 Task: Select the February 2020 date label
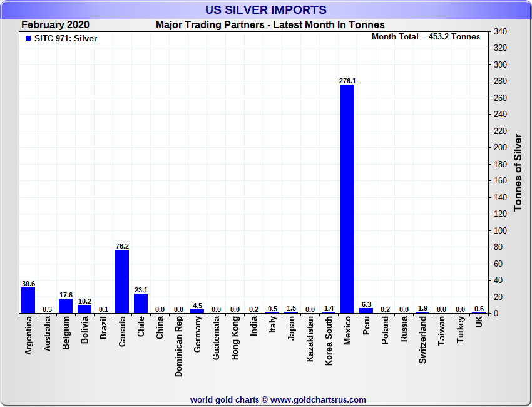[55, 25]
